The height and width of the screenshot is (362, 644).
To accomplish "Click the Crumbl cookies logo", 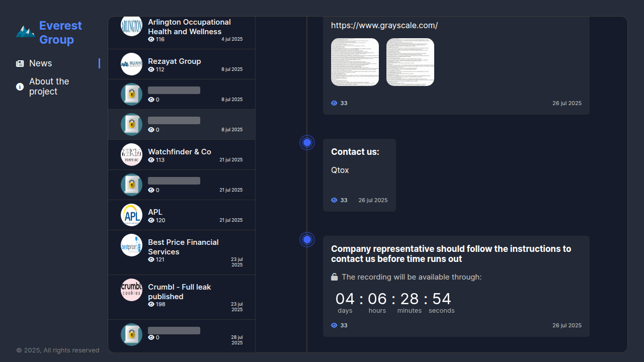I will [x=131, y=290].
